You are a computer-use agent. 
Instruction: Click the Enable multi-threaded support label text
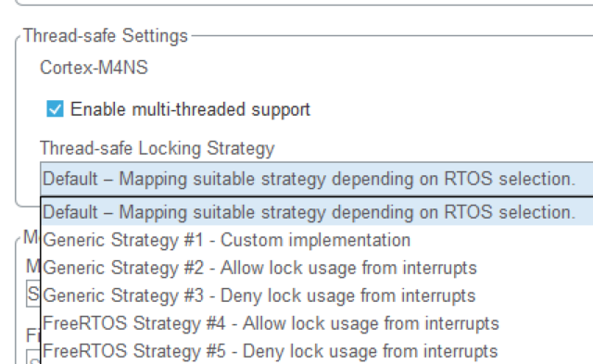tap(190, 109)
